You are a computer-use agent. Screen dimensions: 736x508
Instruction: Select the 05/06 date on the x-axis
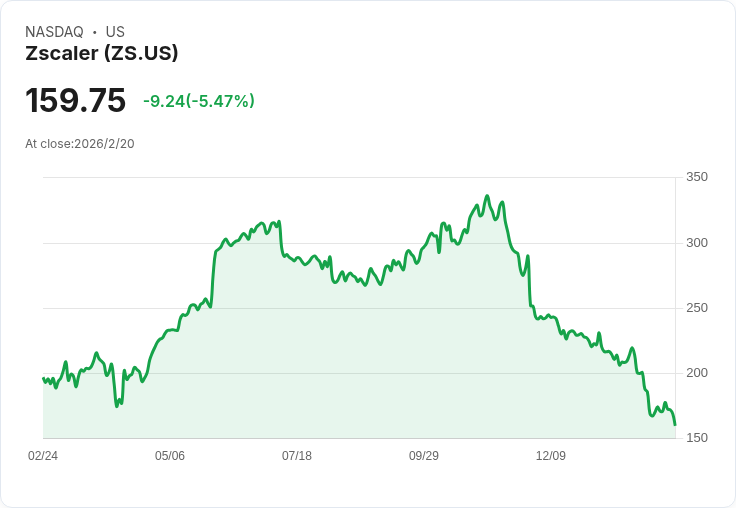coord(170,456)
